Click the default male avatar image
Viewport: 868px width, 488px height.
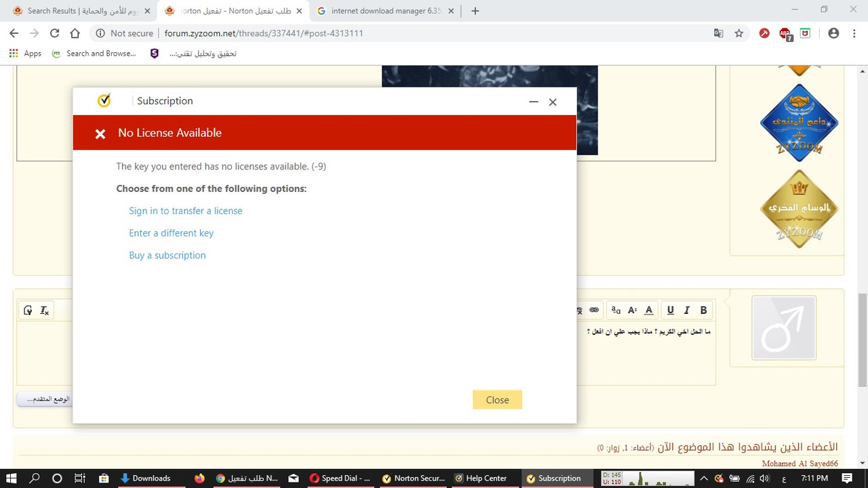(784, 328)
